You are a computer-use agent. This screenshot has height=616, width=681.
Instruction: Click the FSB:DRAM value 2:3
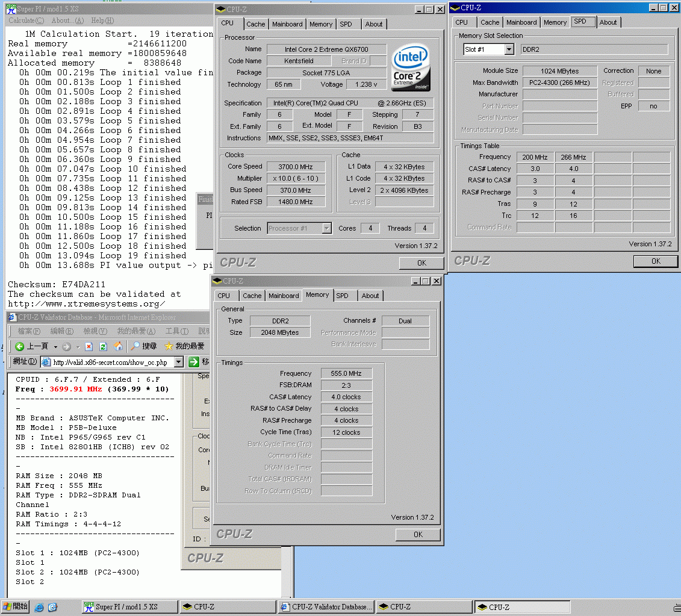346,385
